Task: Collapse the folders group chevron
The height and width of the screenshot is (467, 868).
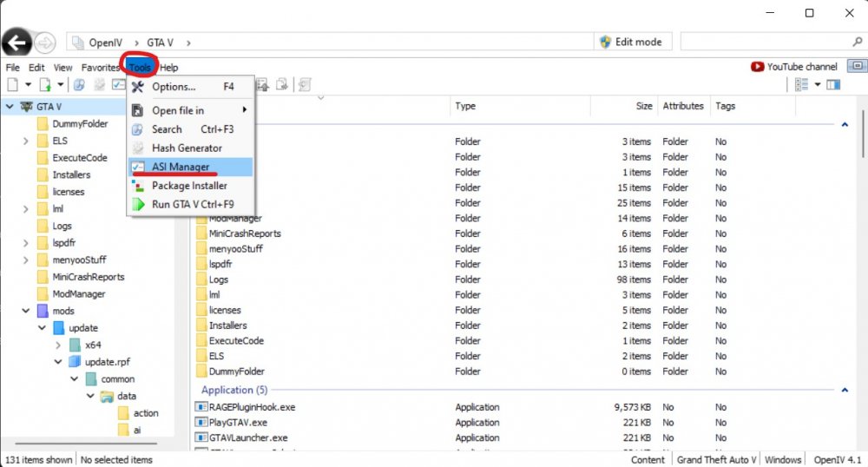Action: [x=845, y=124]
